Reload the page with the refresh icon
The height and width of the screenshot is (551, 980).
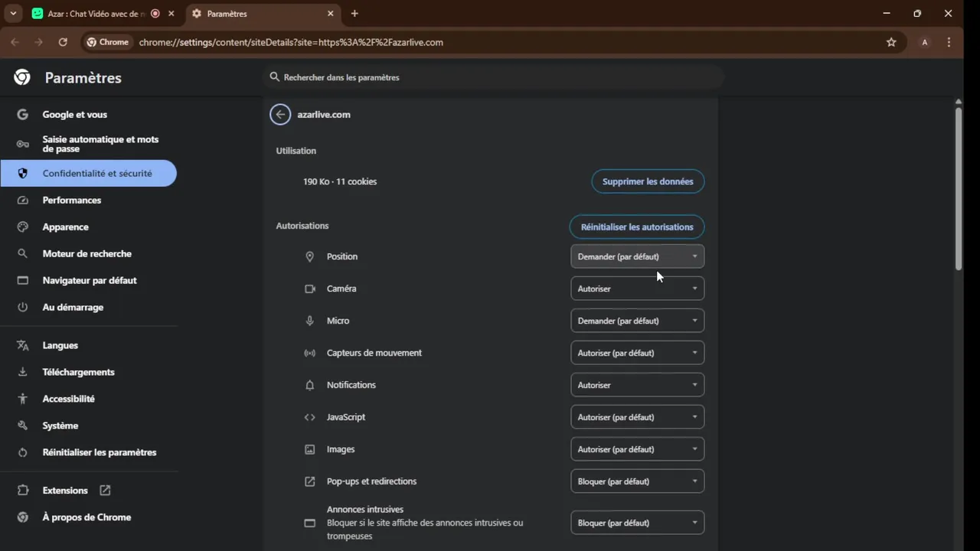pyautogui.click(x=63, y=42)
